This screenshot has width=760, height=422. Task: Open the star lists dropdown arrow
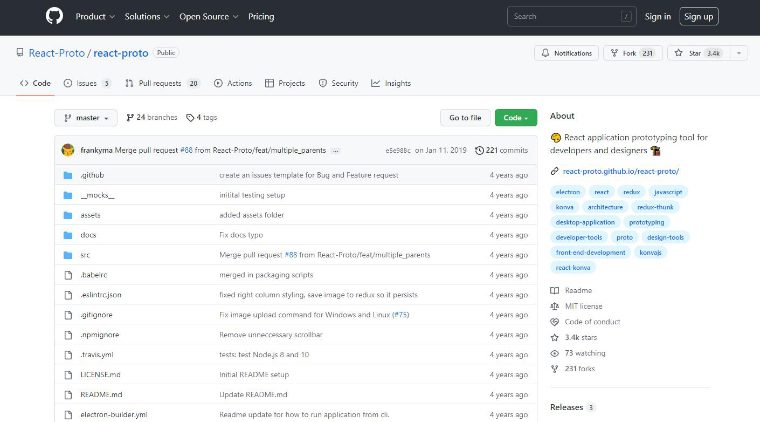pos(739,53)
